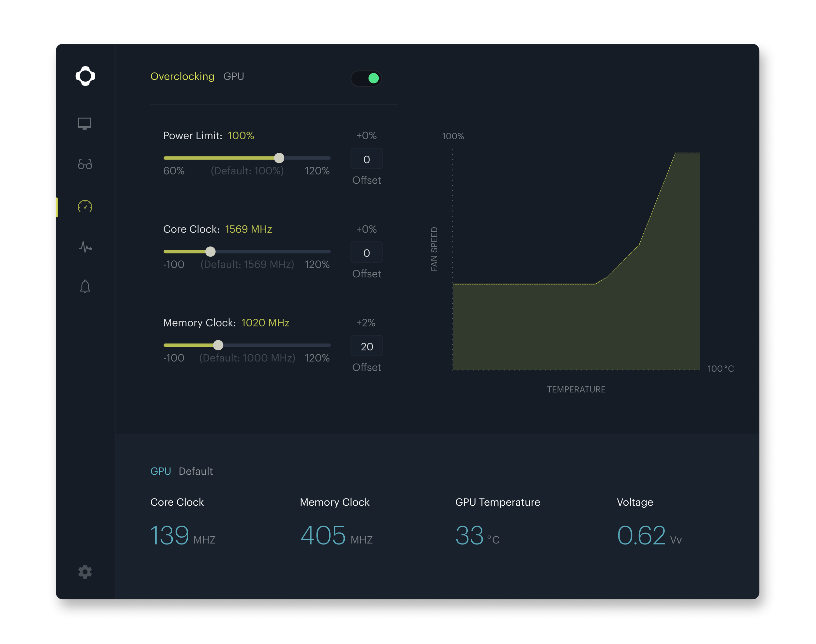
Task: Click the Core Clock offset input
Action: coord(366,253)
